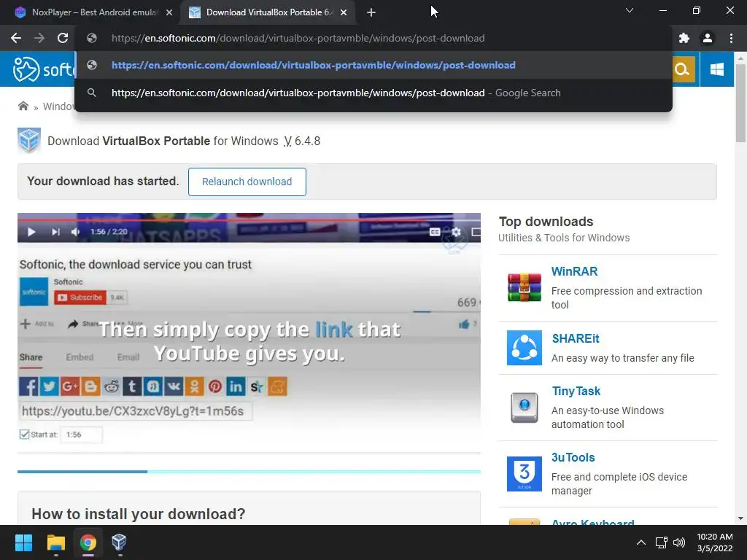This screenshot has height=560, width=747.
Task: Open the tab search chevron
Action: click(630, 10)
